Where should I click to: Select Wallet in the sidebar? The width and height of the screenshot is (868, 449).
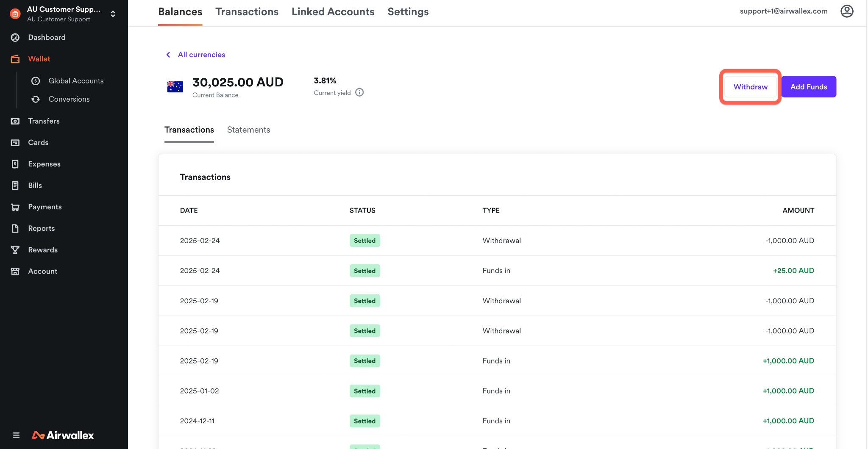[x=39, y=59]
